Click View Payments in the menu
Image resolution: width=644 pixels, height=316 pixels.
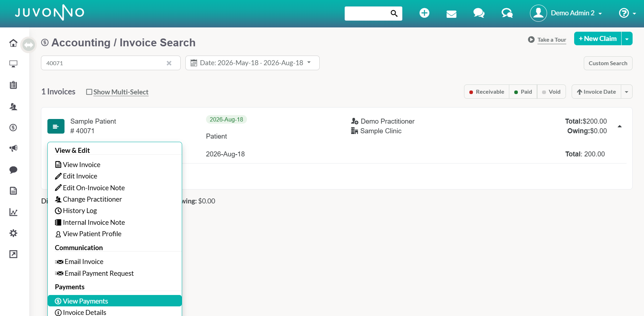coord(115,301)
